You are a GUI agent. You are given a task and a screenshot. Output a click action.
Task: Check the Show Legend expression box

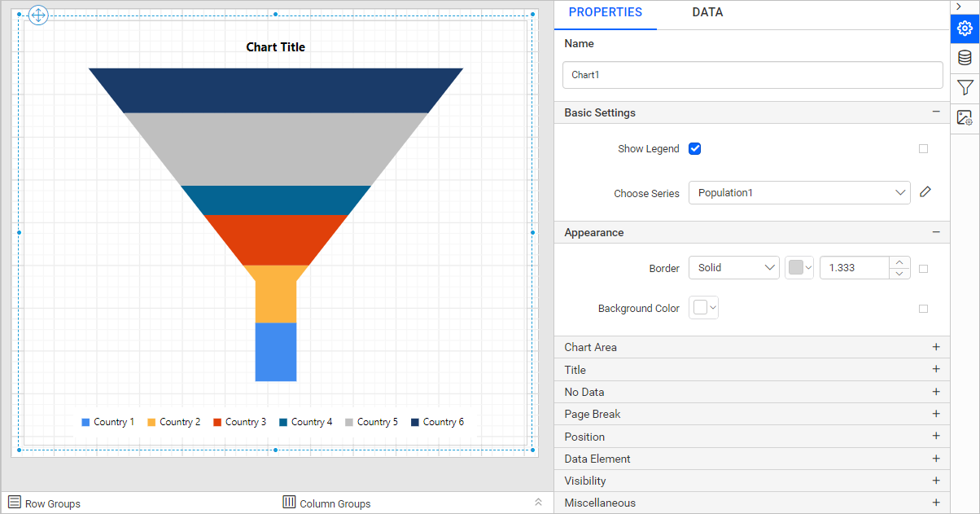[923, 149]
